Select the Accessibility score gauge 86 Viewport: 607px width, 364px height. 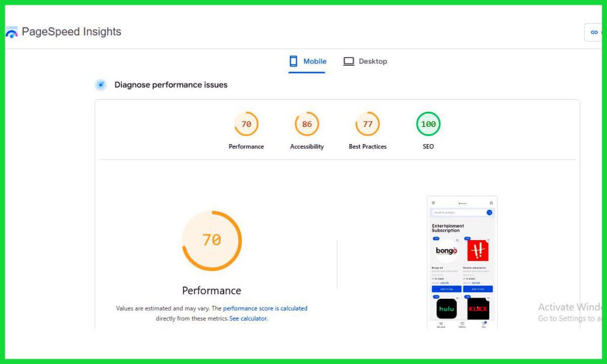306,124
